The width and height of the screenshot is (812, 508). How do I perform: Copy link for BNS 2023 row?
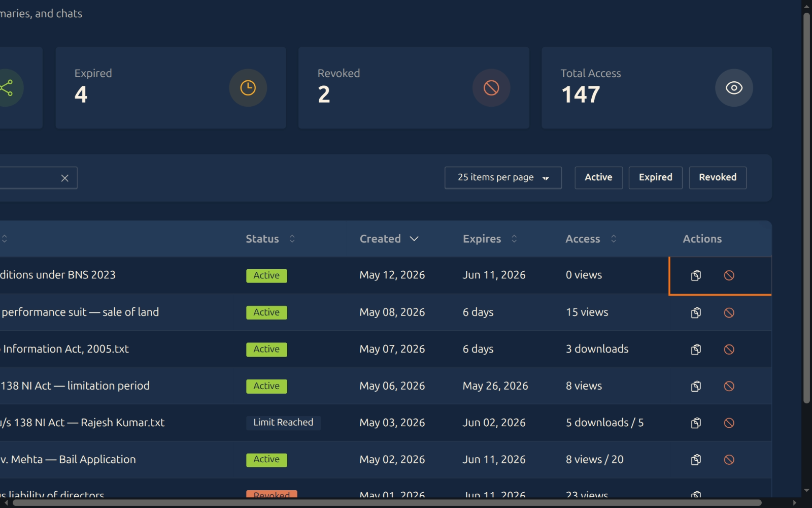point(696,275)
